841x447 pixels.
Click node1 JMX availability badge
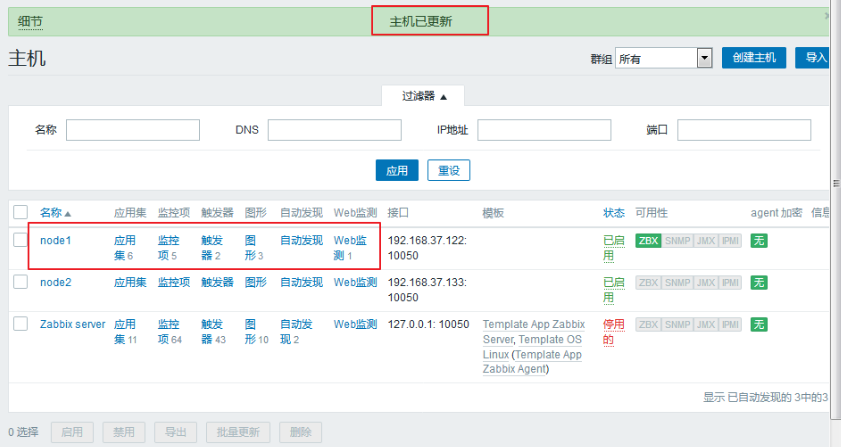pos(705,240)
